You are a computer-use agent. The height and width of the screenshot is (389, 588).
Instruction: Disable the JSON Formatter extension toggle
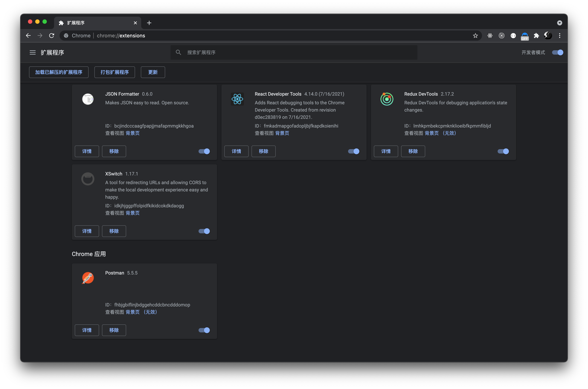[x=204, y=151]
